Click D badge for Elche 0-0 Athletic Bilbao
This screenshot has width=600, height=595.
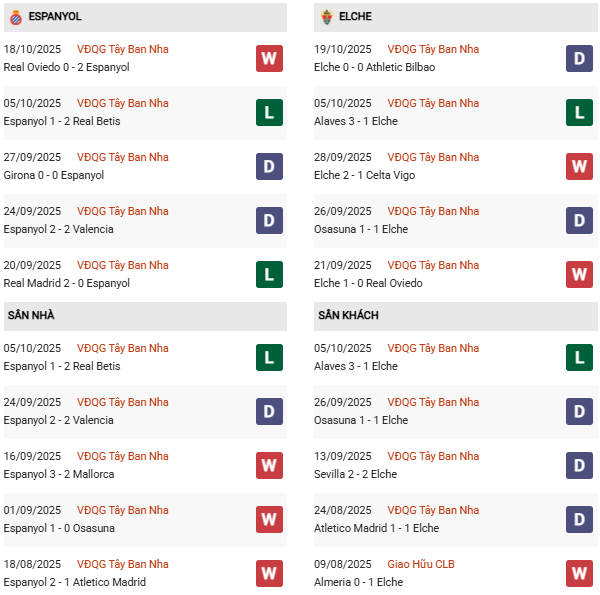pyautogui.click(x=580, y=58)
